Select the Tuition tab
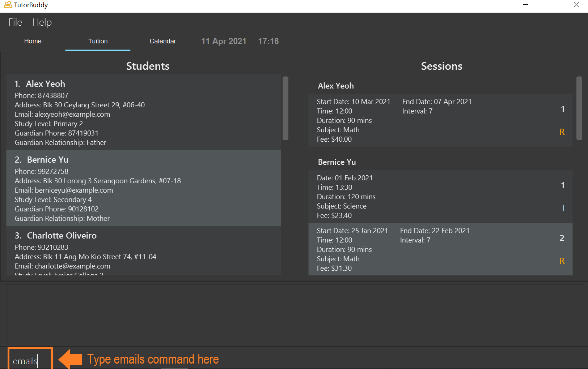 click(x=98, y=41)
